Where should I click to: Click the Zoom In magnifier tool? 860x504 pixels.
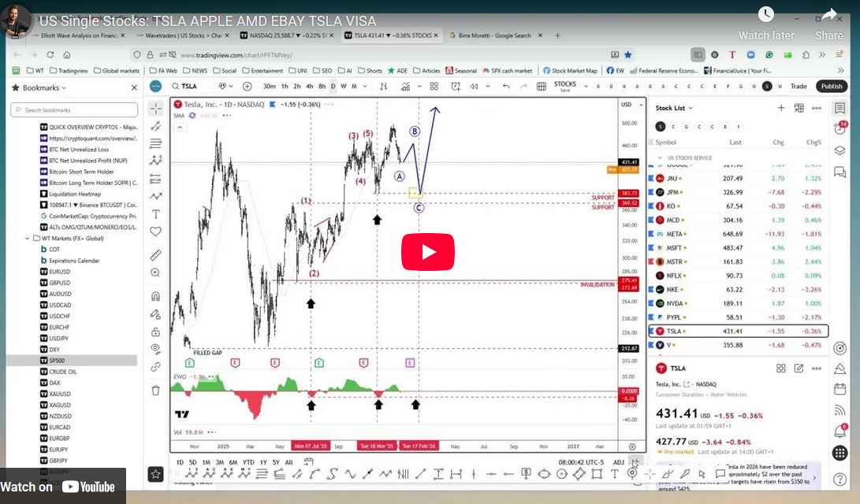[155, 272]
